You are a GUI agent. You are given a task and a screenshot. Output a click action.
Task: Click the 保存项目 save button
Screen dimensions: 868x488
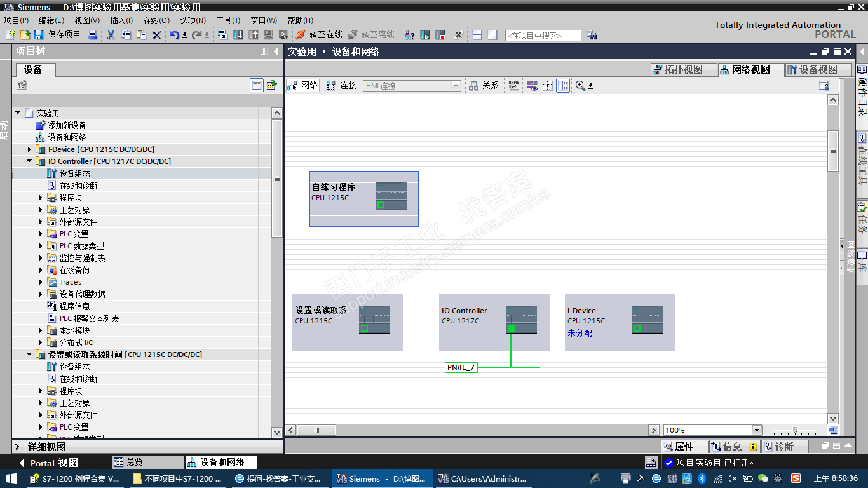pos(58,35)
